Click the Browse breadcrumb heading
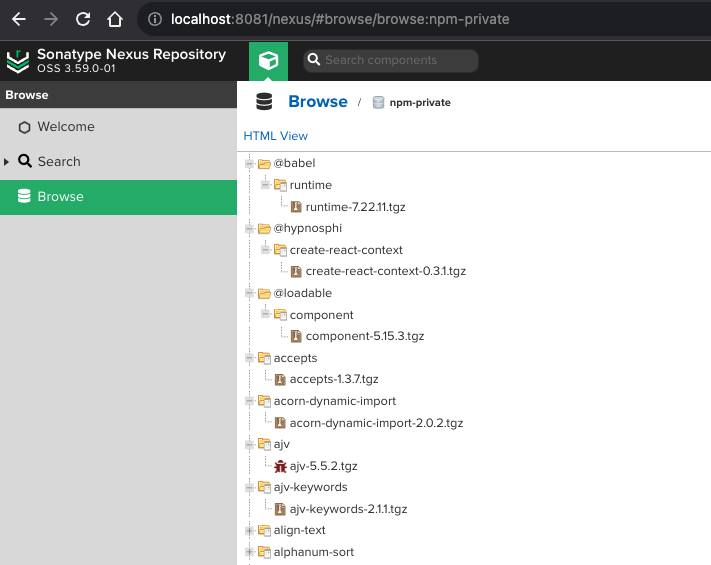The image size is (711, 565). pos(318,101)
